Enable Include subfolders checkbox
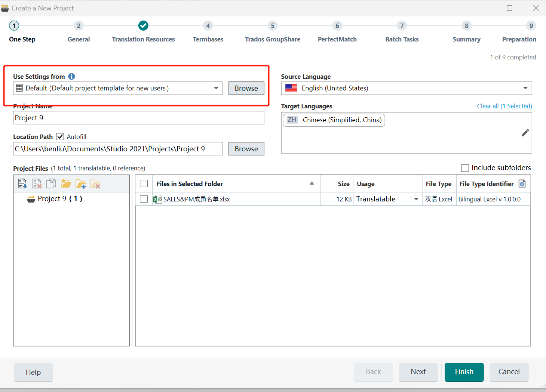Image resolution: width=546 pixels, height=392 pixels. pos(465,168)
